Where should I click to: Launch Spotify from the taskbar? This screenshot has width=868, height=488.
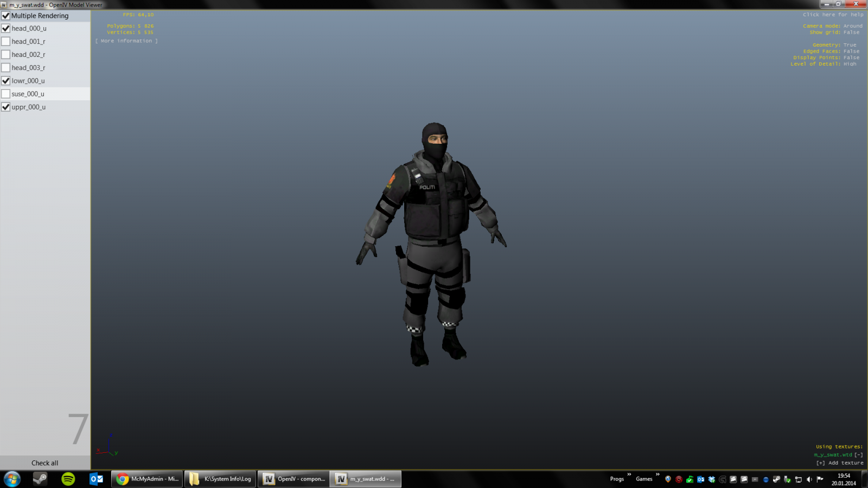click(x=68, y=479)
